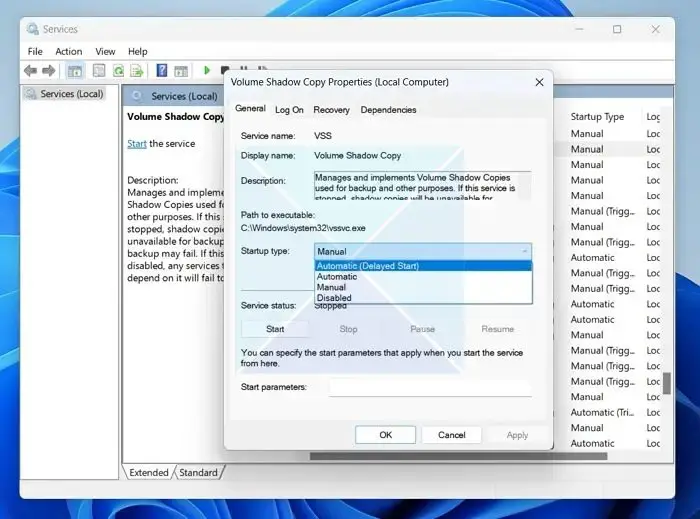This screenshot has width=700, height=519.
Task: Click the Start parameters input field
Action: tap(430, 387)
